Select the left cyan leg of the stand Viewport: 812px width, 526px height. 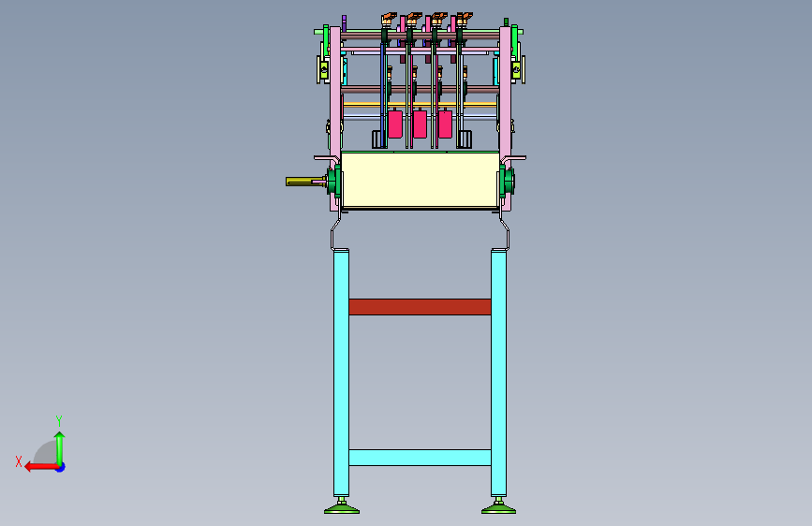pyautogui.click(x=341, y=373)
